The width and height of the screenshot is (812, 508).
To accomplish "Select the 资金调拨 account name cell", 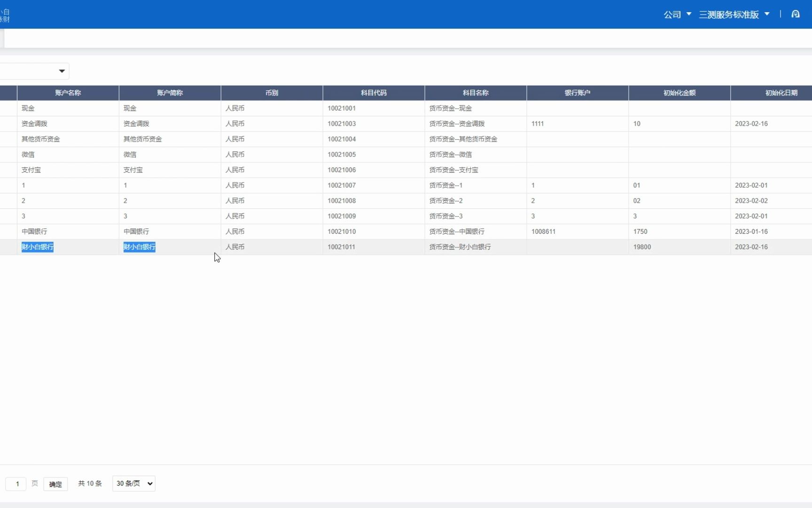I will coord(68,124).
